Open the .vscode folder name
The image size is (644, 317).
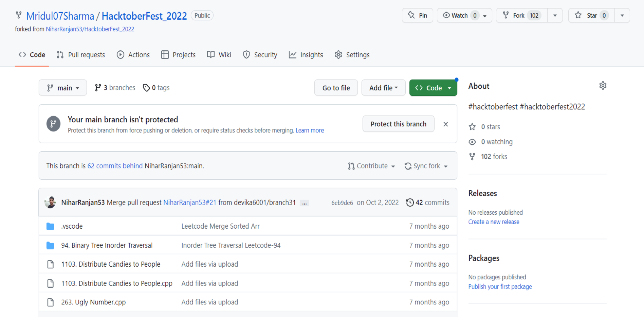click(x=72, y=226)
